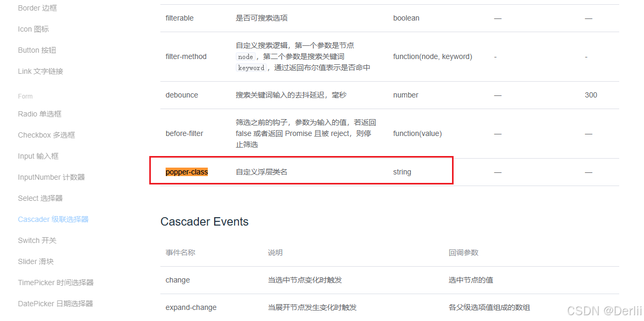Click the Form section label
This screenshot has width=644, height=321.
point(25,96)
